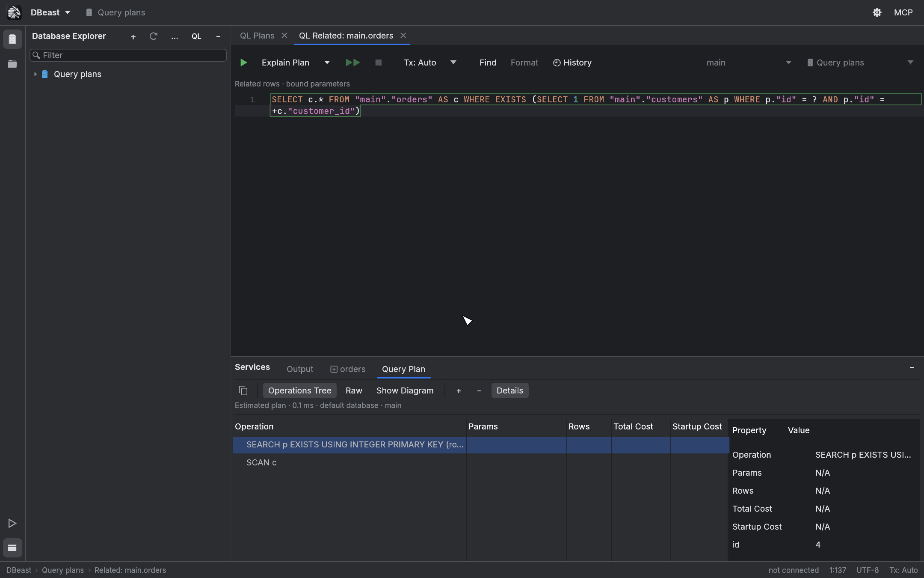Expand the Query plans tree node
This screenshot has height=578, width=924.
tap(36, 74)
